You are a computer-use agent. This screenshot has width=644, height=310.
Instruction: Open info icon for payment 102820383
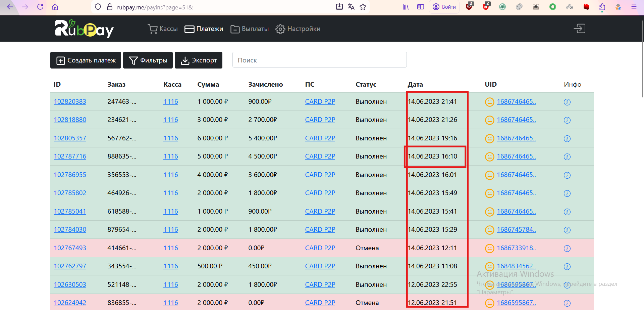(567, 102)
